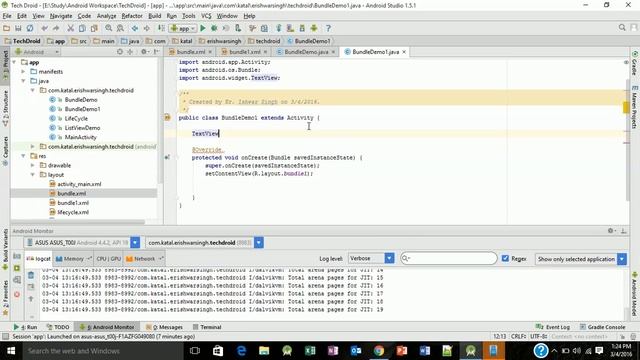Click the Search Everywhere magnifier icon

pyautogui.click(x=622, y=27)
